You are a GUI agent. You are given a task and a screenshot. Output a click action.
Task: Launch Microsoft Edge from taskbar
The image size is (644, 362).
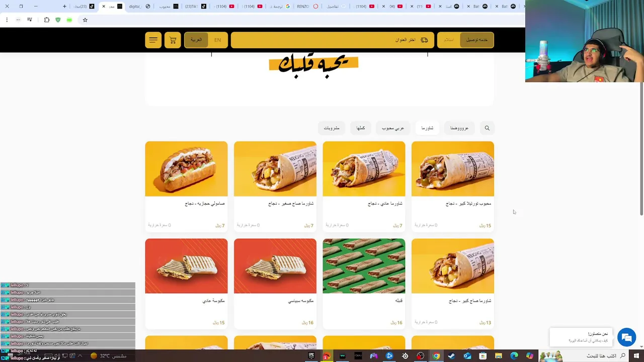(x=514, y=356)
